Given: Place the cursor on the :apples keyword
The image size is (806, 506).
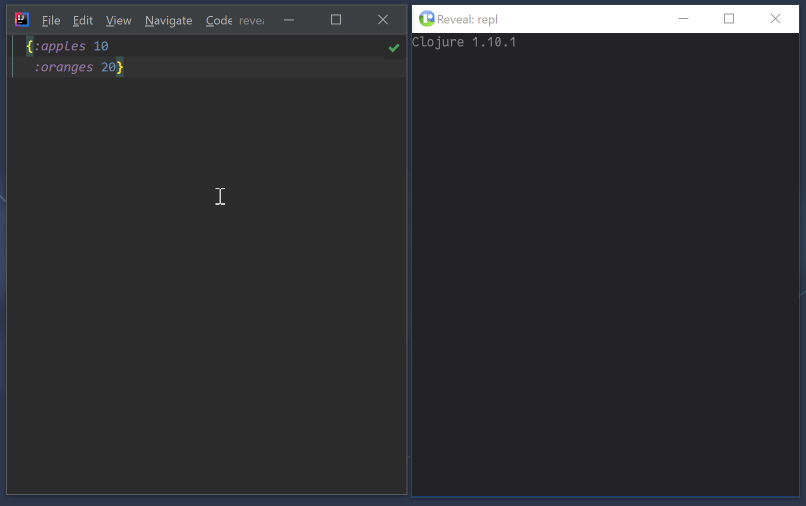Looking at the screenshot, I should [x=60, y=46].
